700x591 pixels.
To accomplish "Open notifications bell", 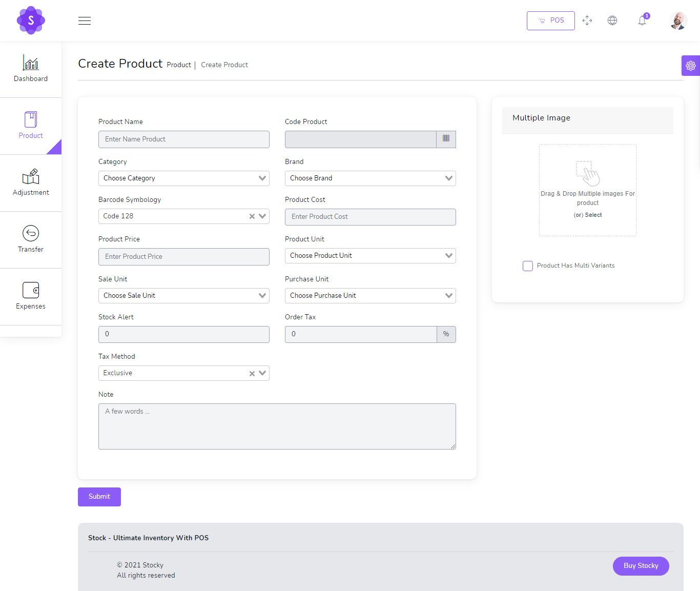I will [642, 21].
